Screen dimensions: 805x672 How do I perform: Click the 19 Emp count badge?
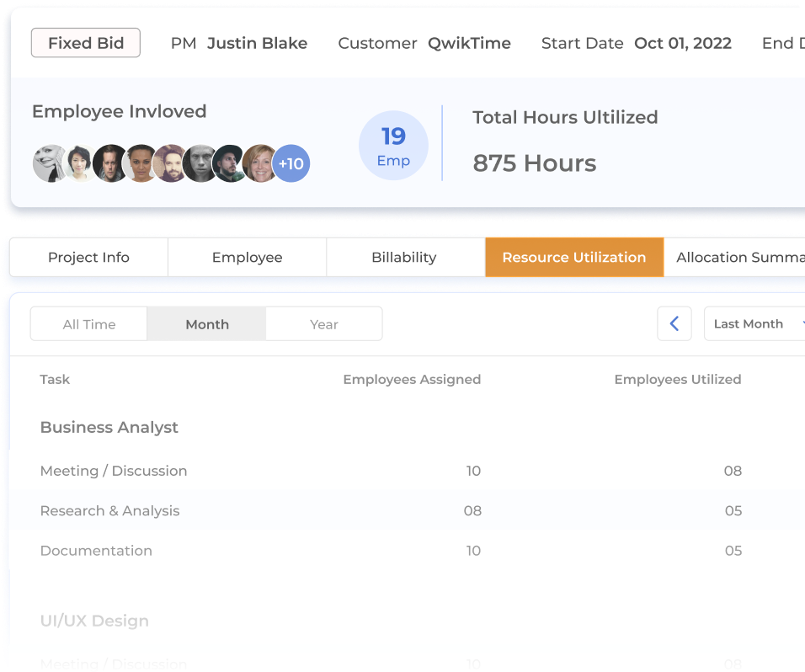click(393, 146)
